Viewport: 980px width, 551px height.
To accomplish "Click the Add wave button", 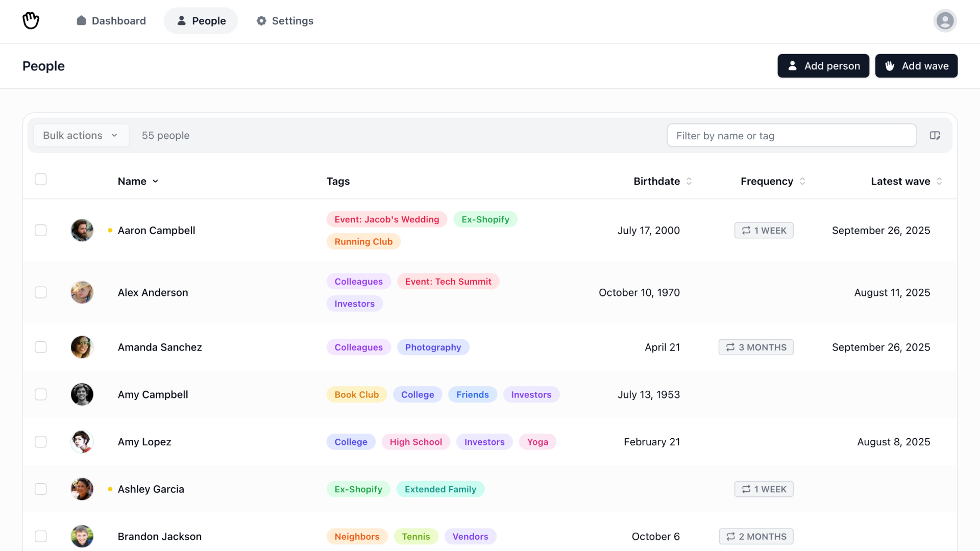I will (x=916, y=66).
